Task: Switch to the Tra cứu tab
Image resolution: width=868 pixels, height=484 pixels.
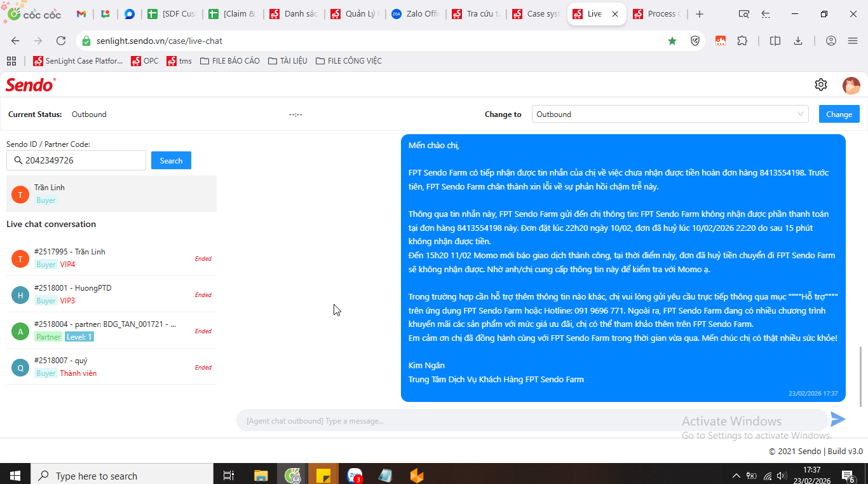Action: (x=476, y=14)
